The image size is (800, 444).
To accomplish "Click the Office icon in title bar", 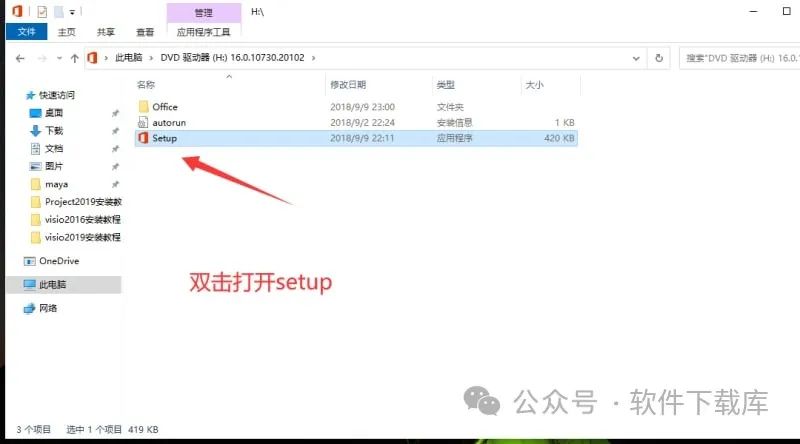I will 17,11.
